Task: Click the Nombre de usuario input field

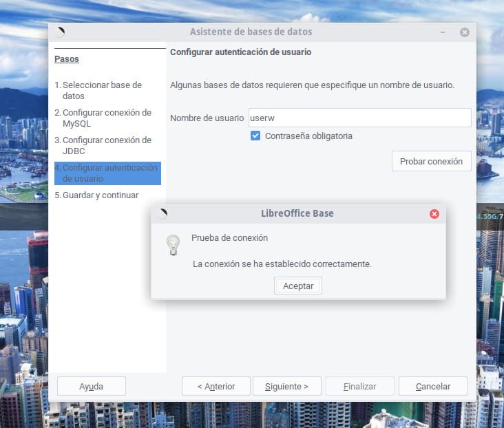Action: 359,118
